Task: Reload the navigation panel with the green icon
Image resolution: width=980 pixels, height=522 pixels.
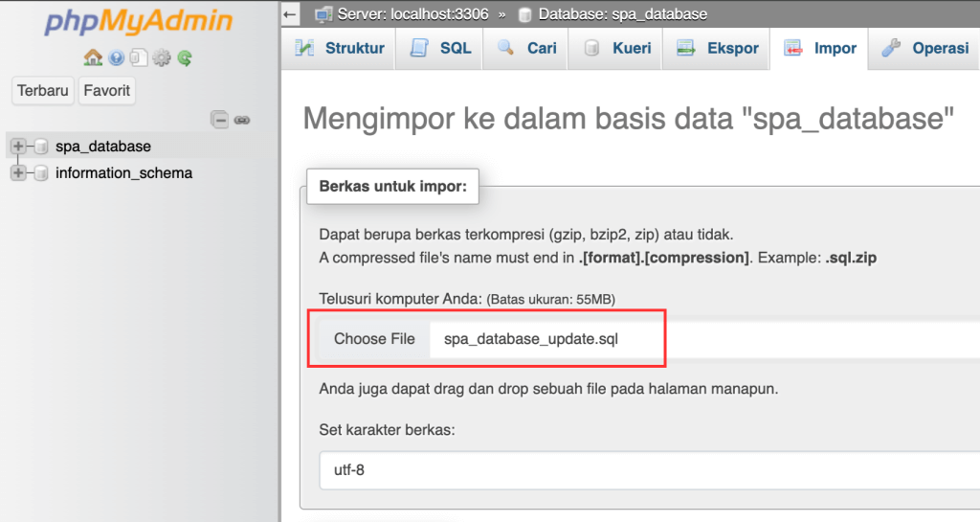Action: [x=184, y=58]
